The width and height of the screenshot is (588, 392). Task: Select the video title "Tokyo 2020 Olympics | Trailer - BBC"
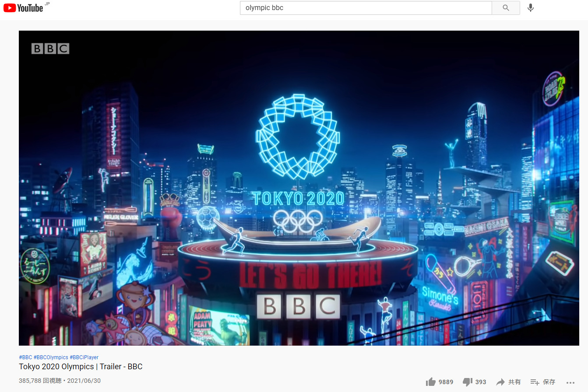(81, 367)
